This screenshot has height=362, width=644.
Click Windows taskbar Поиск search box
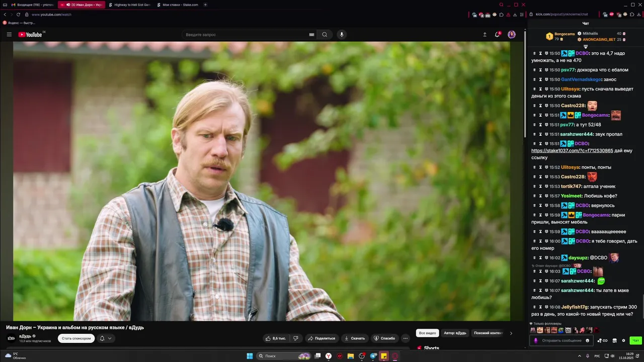click(284, 356)
